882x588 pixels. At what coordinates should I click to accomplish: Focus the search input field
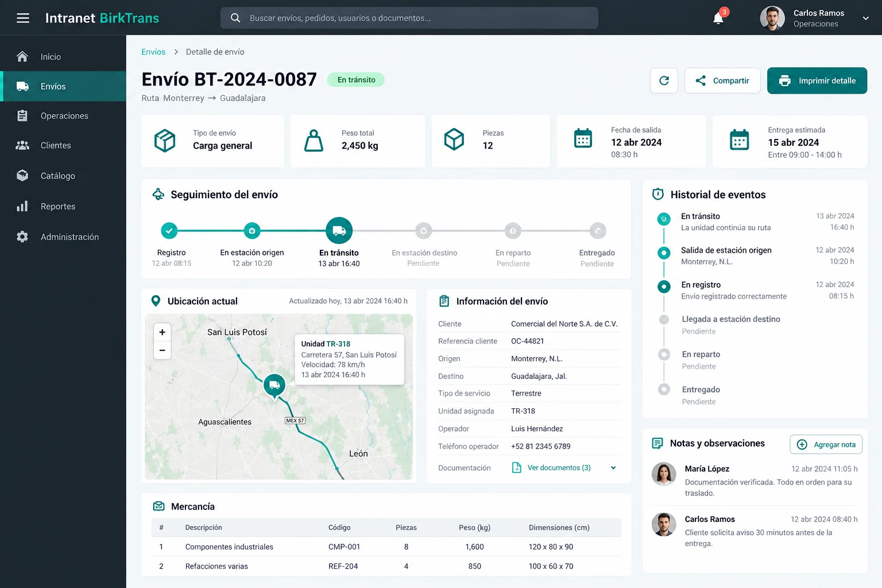[409, 18]
